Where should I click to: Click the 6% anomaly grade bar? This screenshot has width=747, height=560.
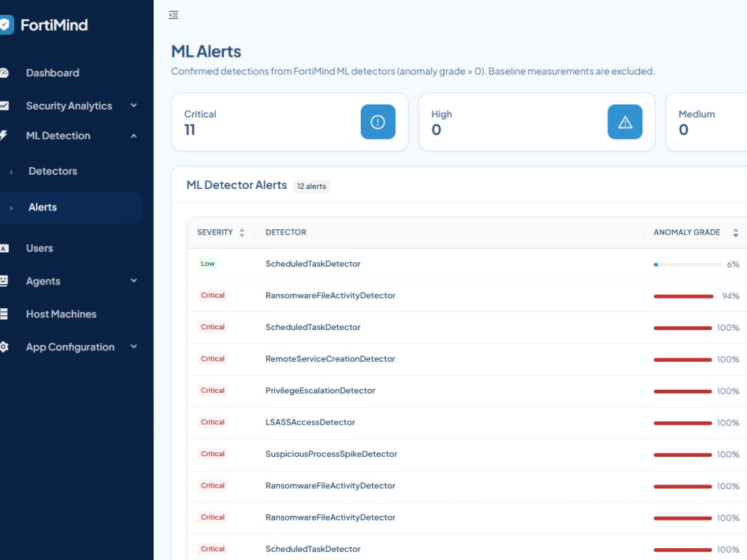(x=687, y=265)
